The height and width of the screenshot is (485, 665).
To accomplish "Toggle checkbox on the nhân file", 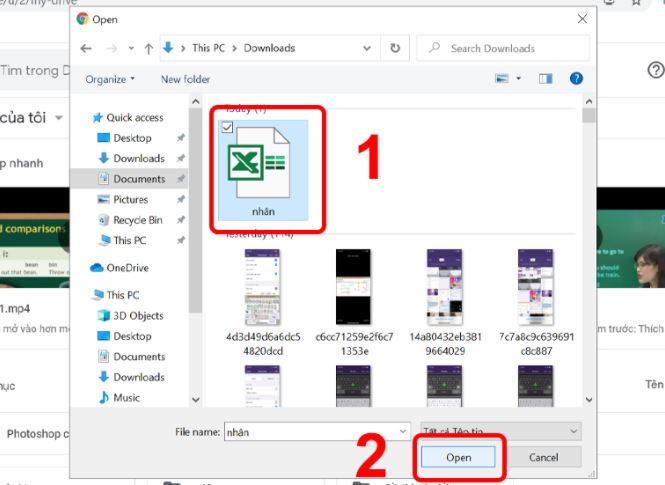I will (227, 127).
